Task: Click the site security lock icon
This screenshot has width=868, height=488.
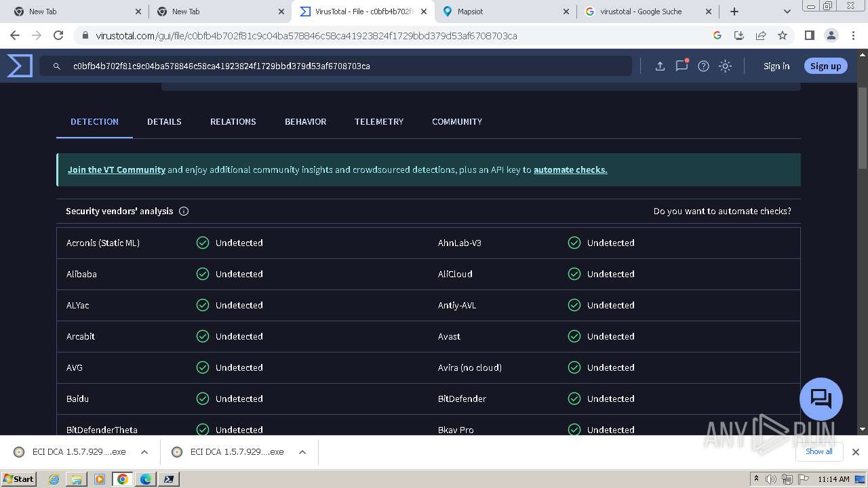Action: tap(85, 35)
